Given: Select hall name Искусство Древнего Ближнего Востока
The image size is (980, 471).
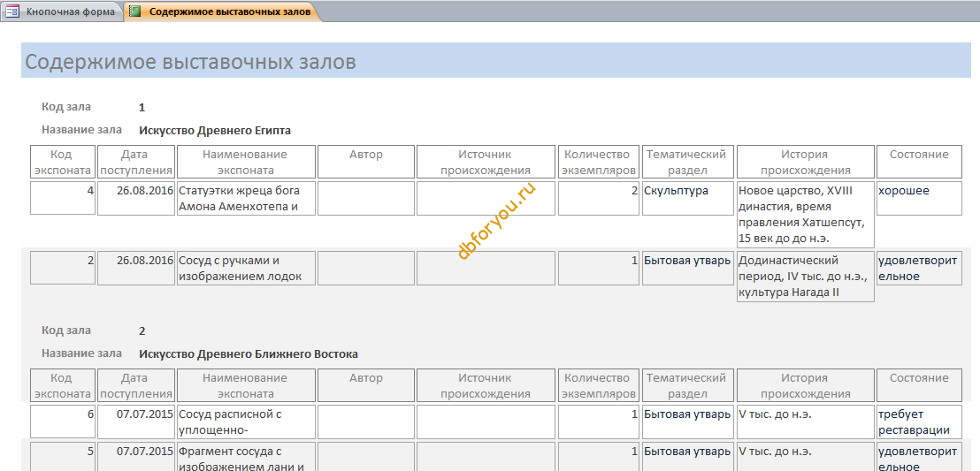Looking at the screenshot, I should point(249,354).
